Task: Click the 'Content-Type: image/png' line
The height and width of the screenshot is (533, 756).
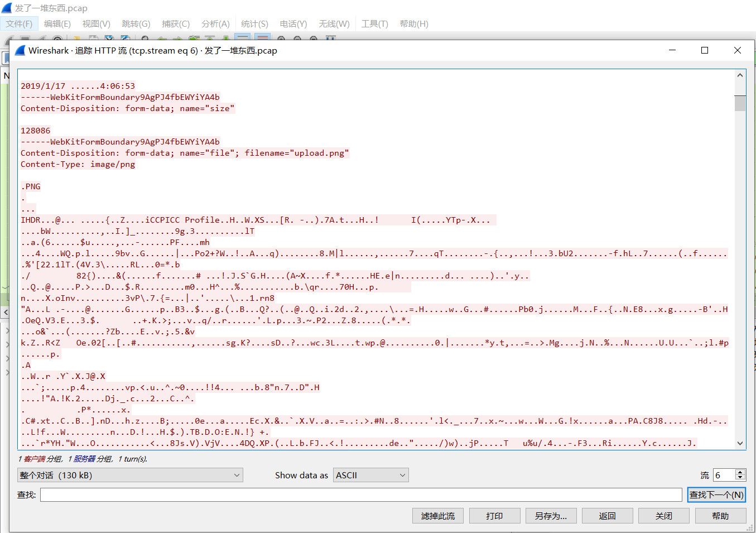Action: [78, 164]
